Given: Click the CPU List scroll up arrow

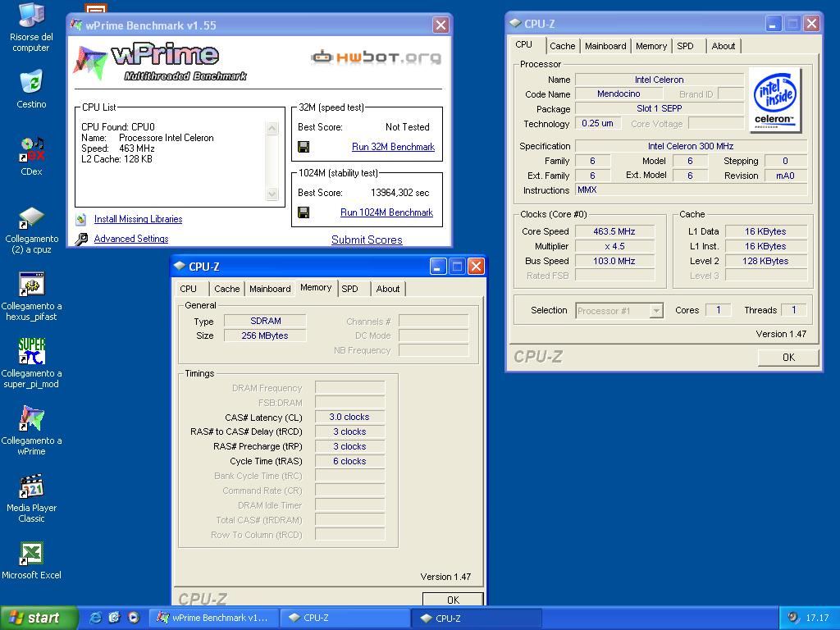Looking at the screenshot, I should pos(272,129).
